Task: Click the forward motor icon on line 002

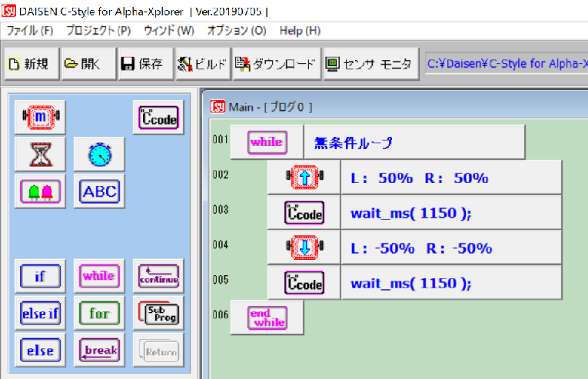Action: coord(304,177)
